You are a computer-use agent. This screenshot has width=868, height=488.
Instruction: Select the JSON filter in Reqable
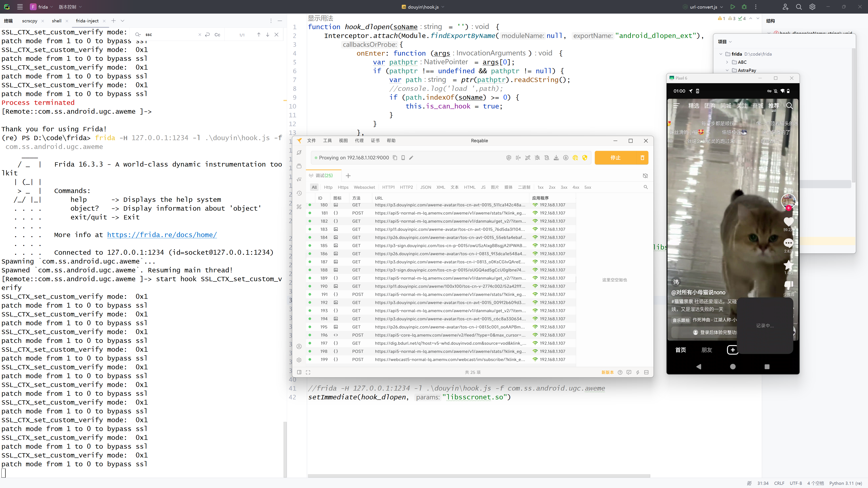coord(425,187)
